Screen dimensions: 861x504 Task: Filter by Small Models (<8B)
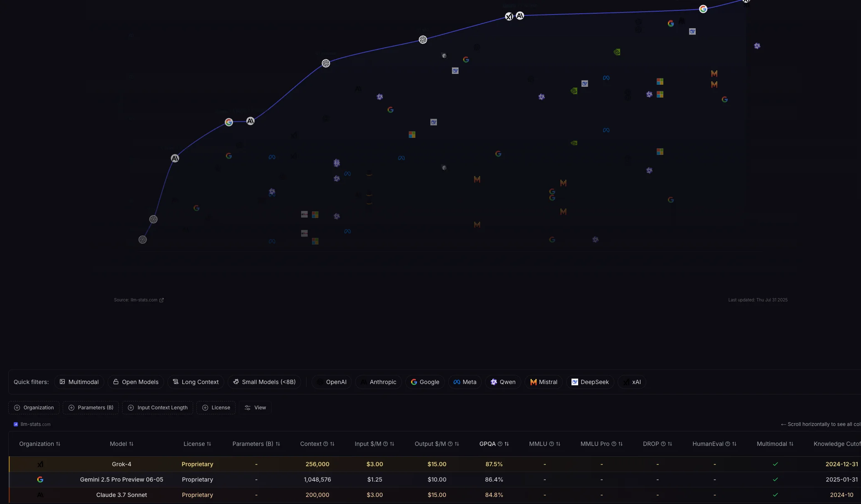point(264,382)
